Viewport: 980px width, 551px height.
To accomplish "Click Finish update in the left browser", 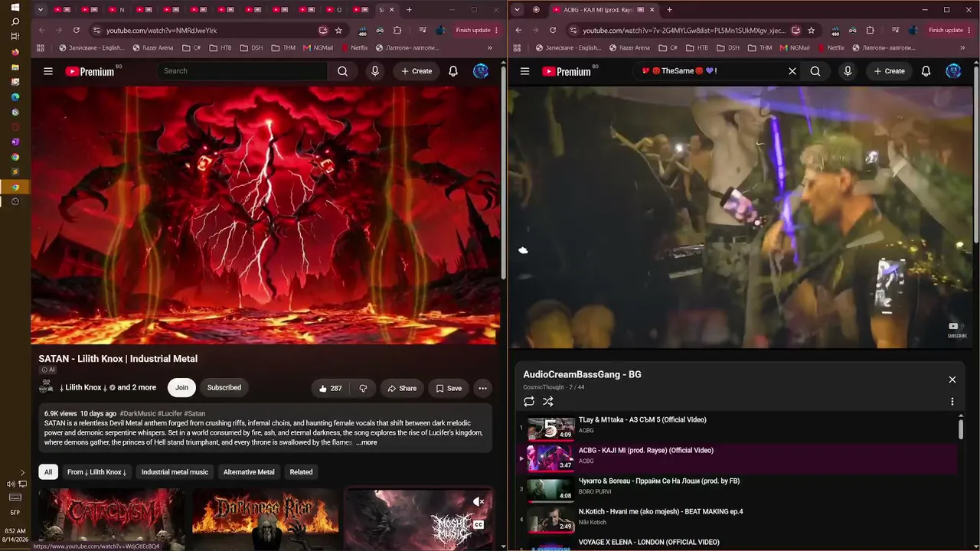I will click(x=477, y=30).
